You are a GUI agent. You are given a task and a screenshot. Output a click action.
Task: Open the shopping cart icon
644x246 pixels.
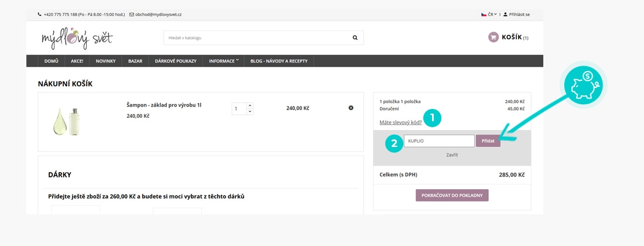[494, 37]
